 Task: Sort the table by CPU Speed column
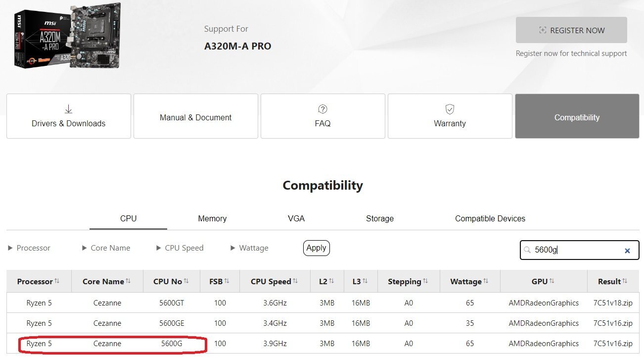pos(275,281)
